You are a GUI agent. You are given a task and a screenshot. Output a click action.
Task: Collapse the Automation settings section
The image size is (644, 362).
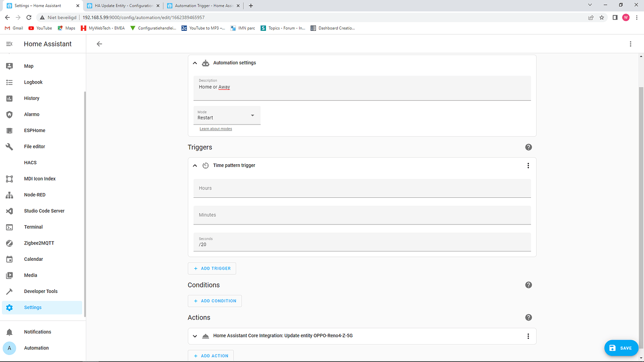pos(195,63)
